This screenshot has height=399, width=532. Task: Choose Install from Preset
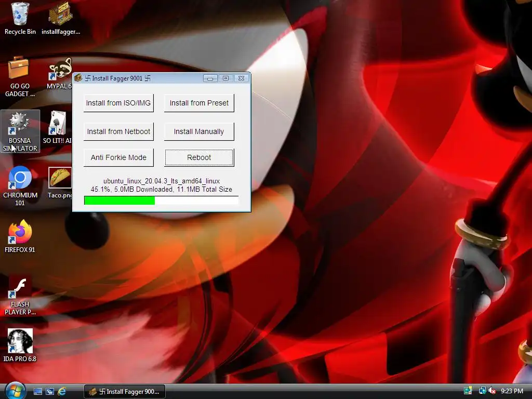(x=199, y=103)
